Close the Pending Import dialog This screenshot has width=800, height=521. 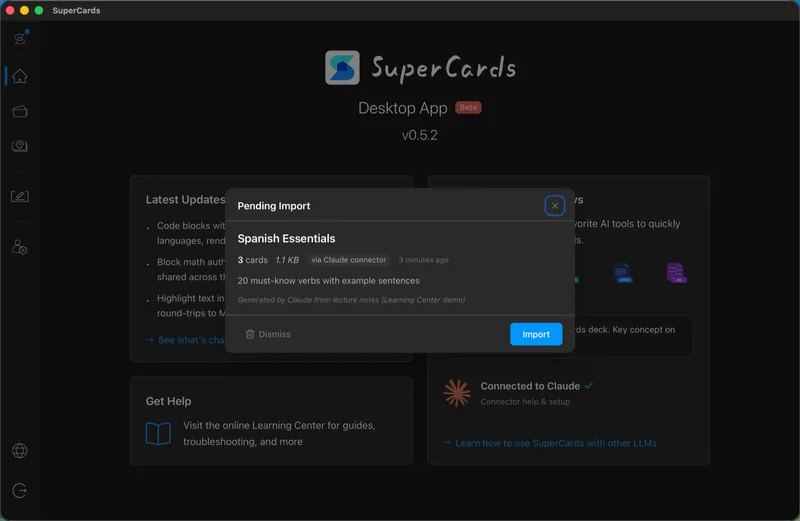click(x=554, y=206)
